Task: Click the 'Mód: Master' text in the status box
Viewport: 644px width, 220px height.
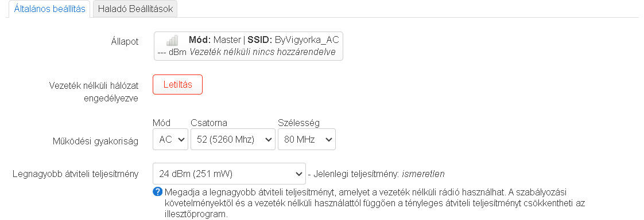Action: pos(215,40)
